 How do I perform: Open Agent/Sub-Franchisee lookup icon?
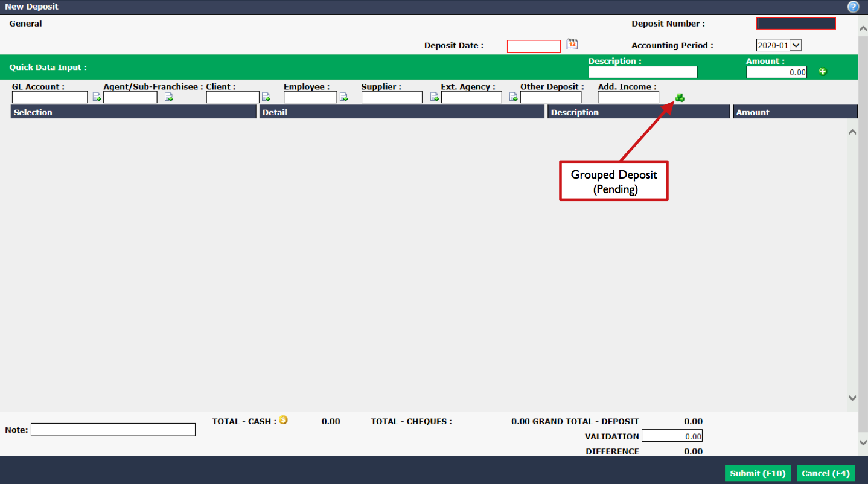tap(169, 97)
